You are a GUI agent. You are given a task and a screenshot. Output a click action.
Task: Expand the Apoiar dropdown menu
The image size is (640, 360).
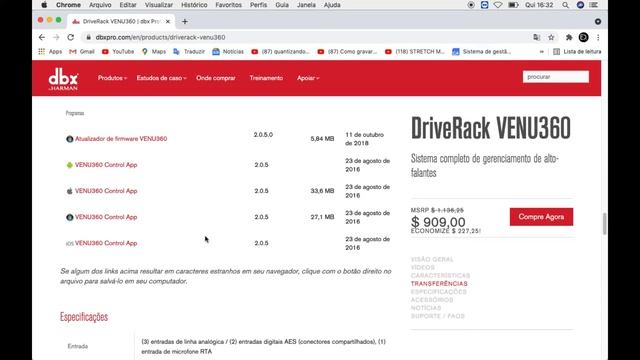click(x=308, y=78)
